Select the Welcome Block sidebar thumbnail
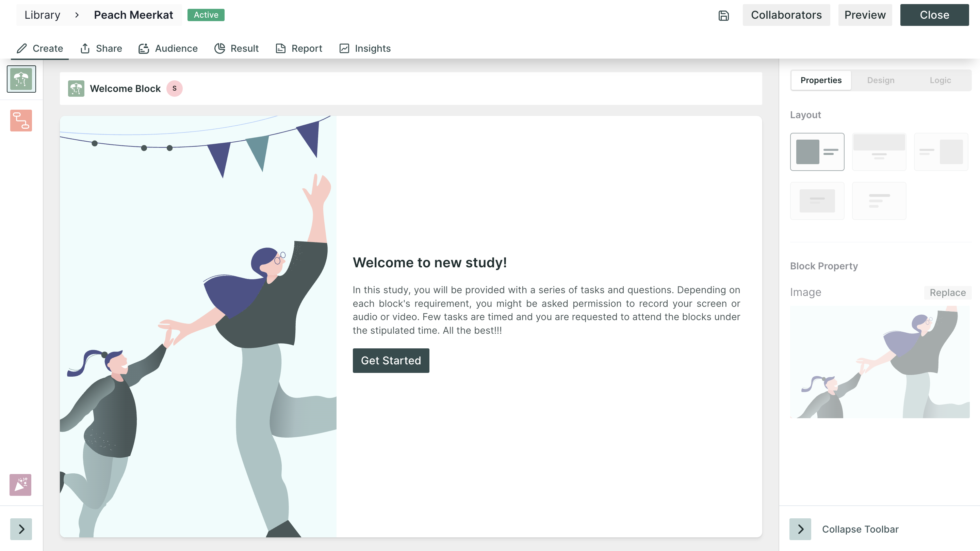This screenshot has height=551, width=980. (x=21, y=79)
